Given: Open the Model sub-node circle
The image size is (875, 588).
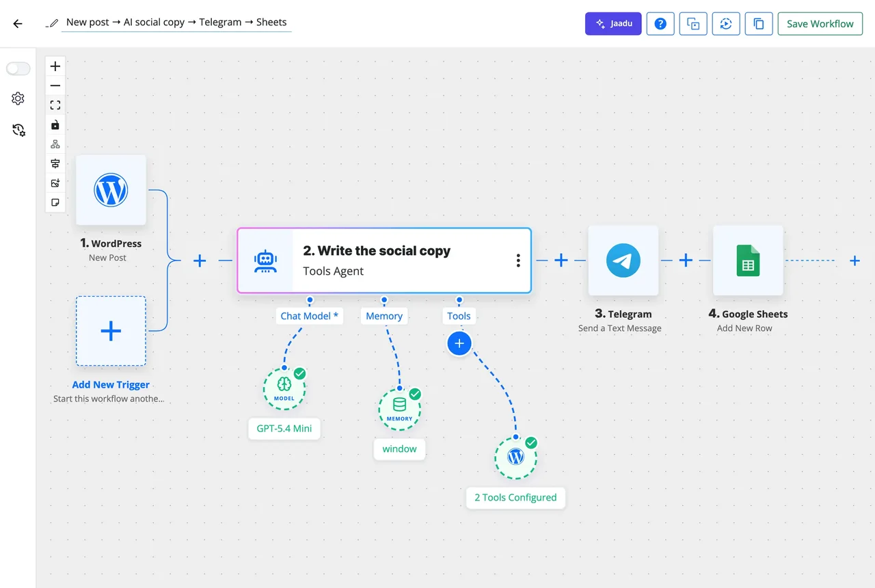Looking at the screenshot, I should (x=284, y=388).
